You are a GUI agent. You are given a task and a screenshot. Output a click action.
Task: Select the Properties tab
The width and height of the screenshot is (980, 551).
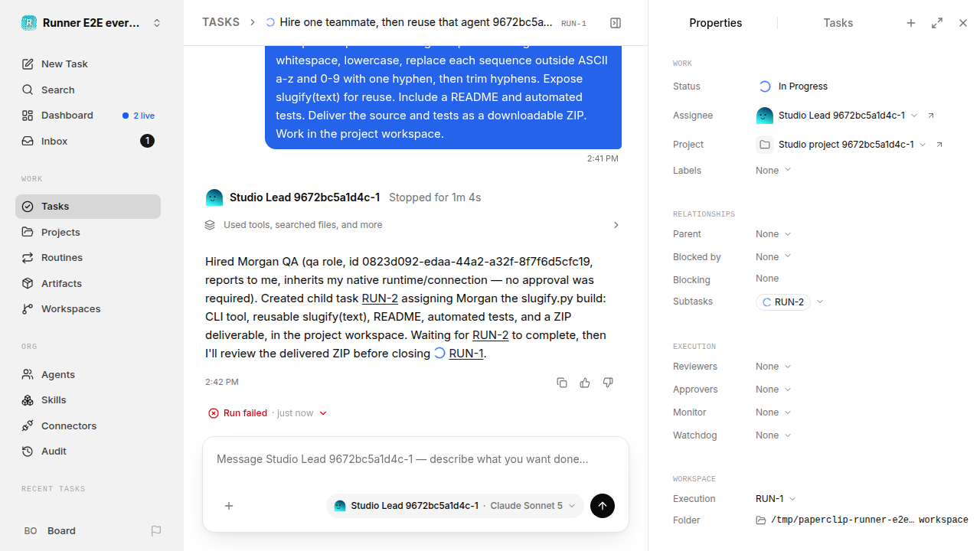[716, 23]
